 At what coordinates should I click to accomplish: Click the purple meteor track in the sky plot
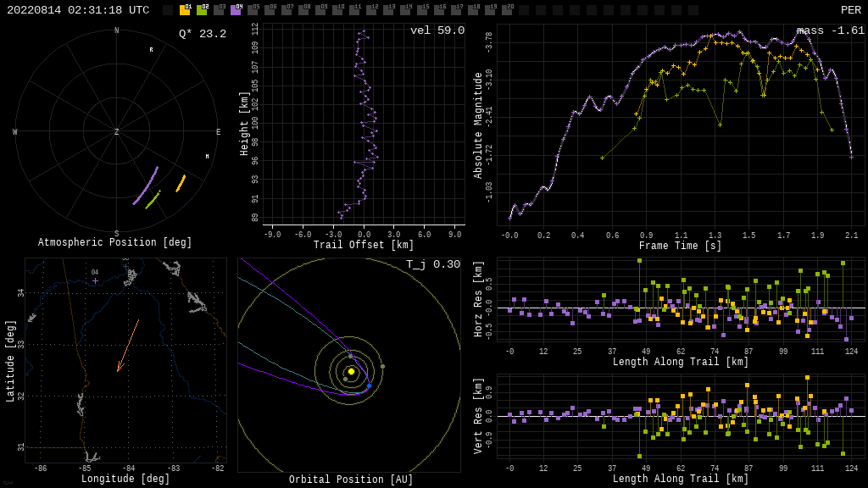click(x=146, y=186)
